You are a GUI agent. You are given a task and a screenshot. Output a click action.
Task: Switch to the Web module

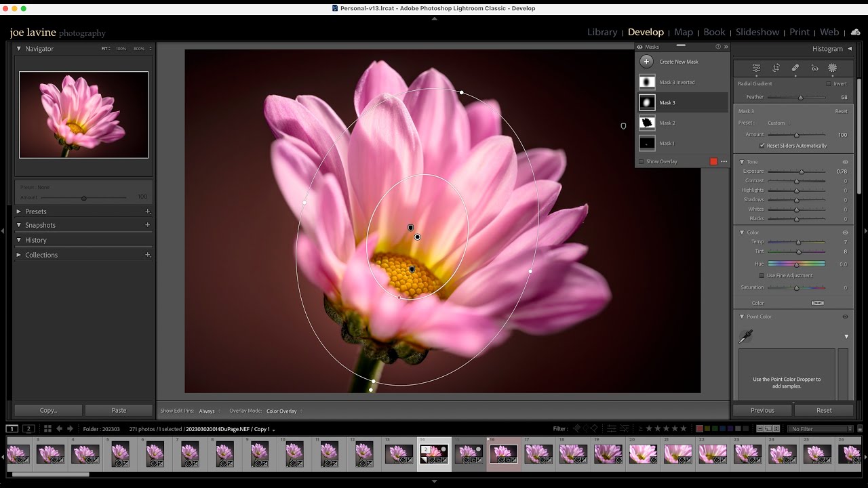pos(829,32)
